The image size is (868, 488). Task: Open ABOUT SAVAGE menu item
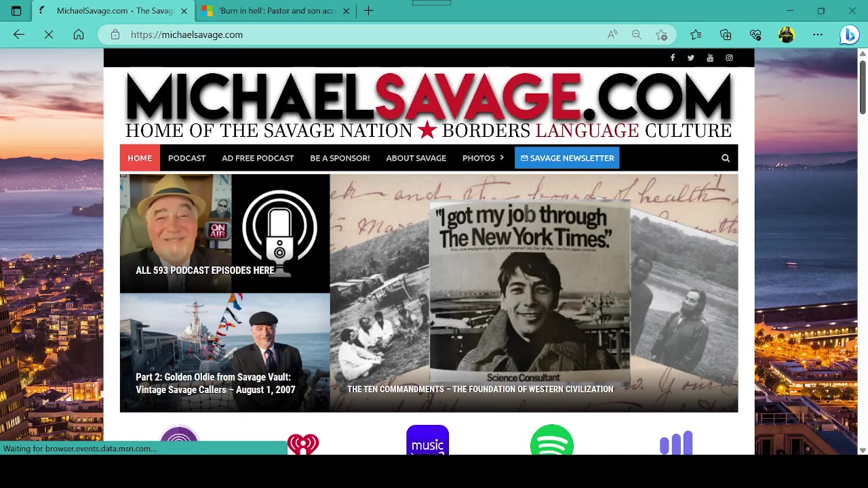(x=416, y=158)
